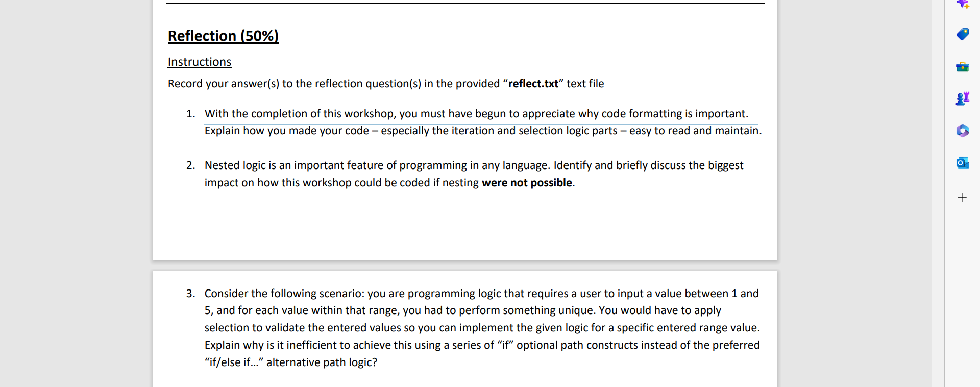The height and width of the screenshot is (387, 980).
Task: Customize the sidebar with the plus button
Action: pos(963,197)
